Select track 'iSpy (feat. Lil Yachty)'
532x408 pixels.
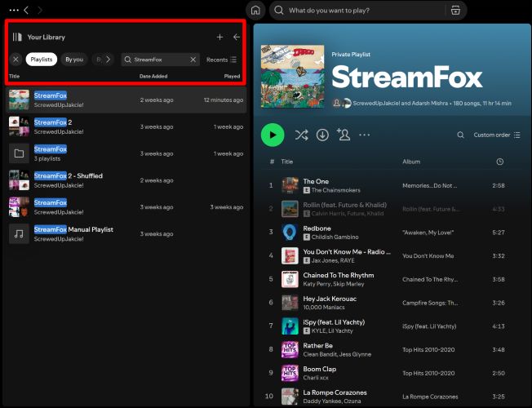pos(334,322)
